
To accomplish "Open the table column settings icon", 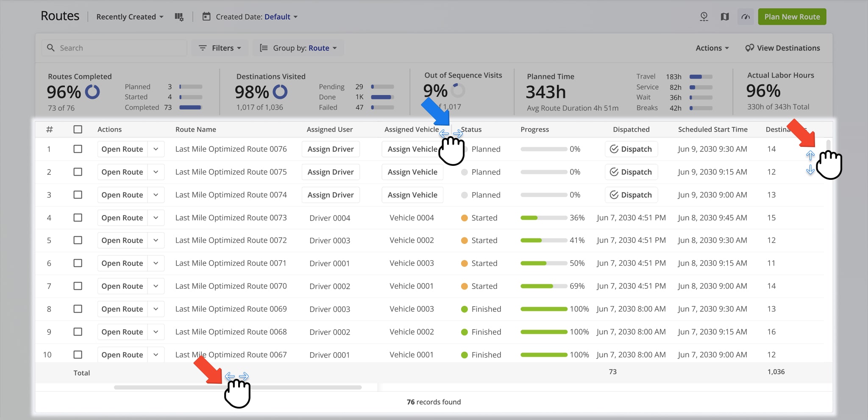I will click(x=179, y=17).
